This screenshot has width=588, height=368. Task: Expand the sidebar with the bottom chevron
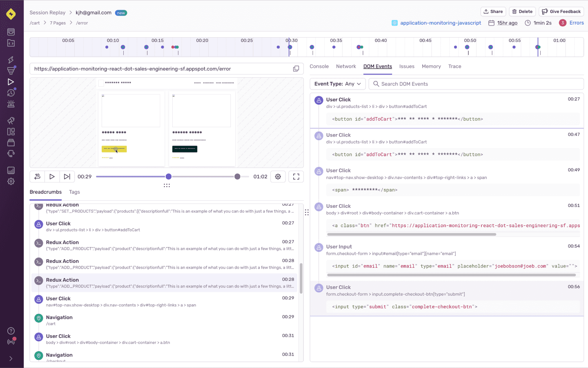pos(11,359)
